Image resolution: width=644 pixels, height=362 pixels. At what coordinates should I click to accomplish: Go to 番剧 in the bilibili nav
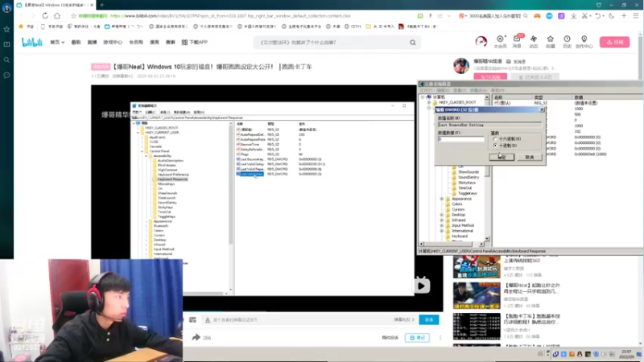(x=76, y=43)
